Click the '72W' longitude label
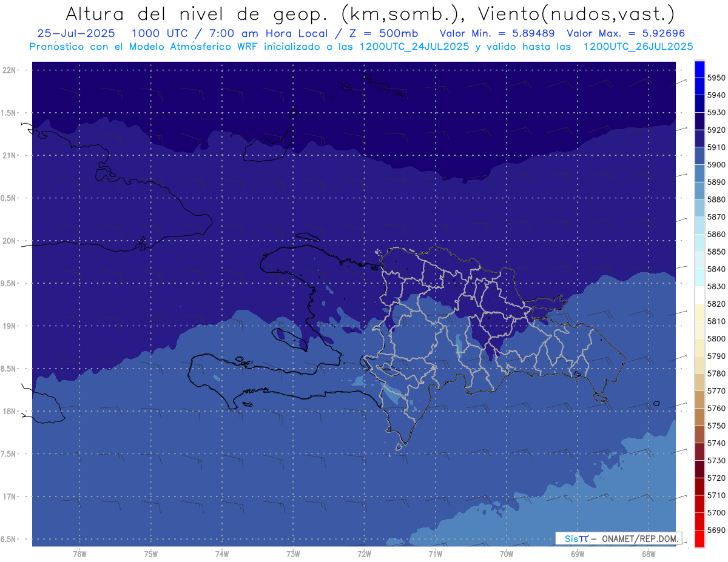The width and height of the screenshot is (728, 562). pyautogui.click(x=364, y=554)
